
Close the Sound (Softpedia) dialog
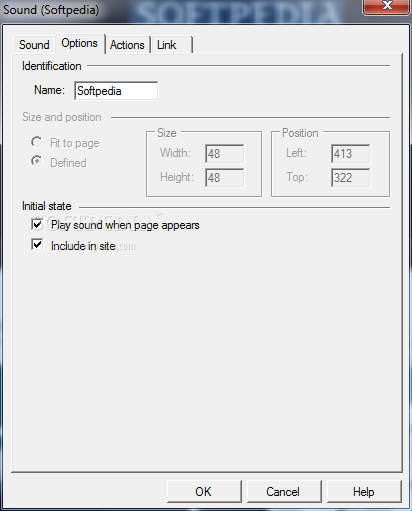point(387,6)
